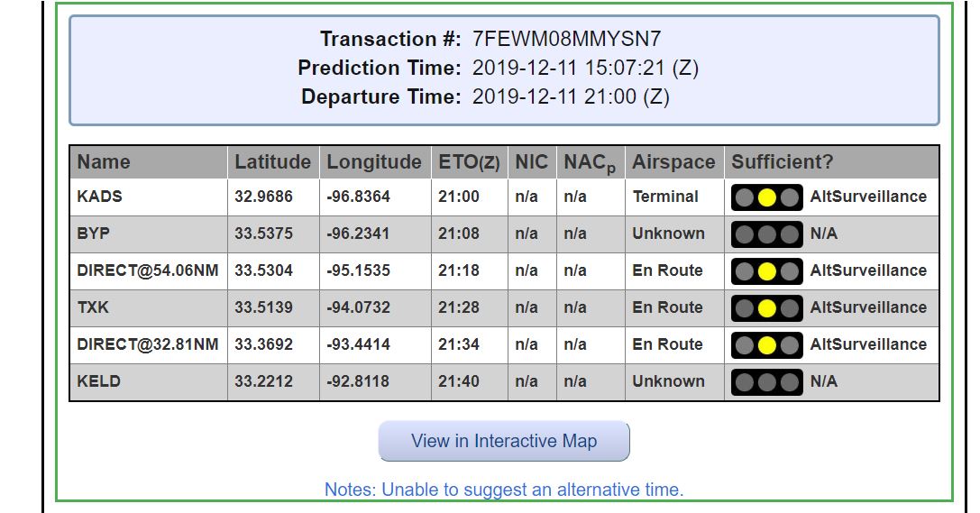Click the DIRECT@54.06NM traffic light icon

[x=766, y=271]
